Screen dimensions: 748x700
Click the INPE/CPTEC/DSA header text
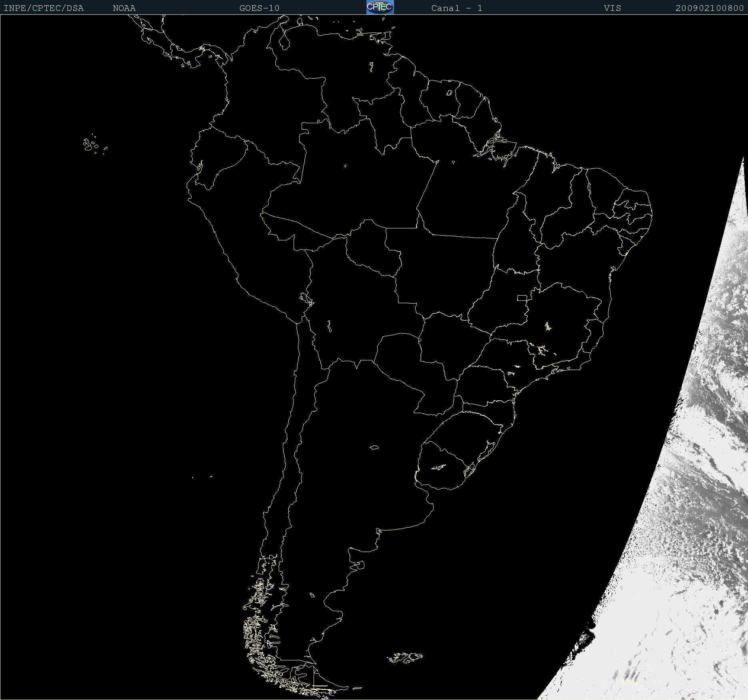click(44, 8)
